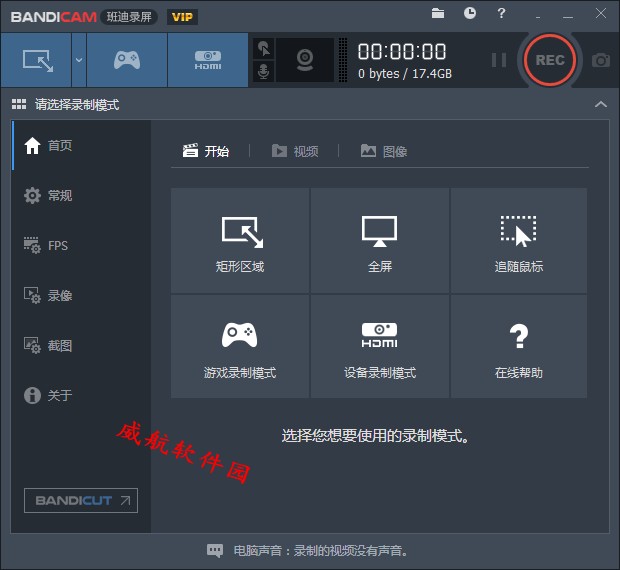This screenshot has height=570, width=620.
Task: Open the BANDICUT link button
Action: tap(81, 500)
